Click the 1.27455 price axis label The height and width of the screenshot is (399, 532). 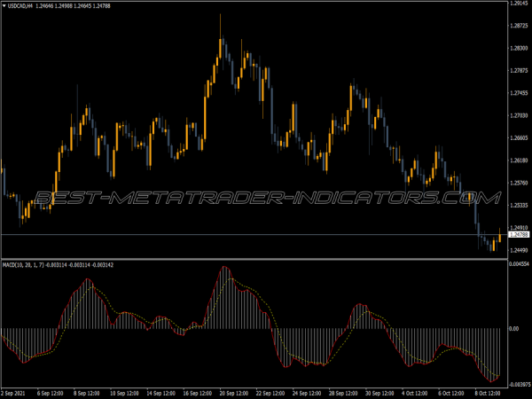pyautogui.click(x=519, y=93)
